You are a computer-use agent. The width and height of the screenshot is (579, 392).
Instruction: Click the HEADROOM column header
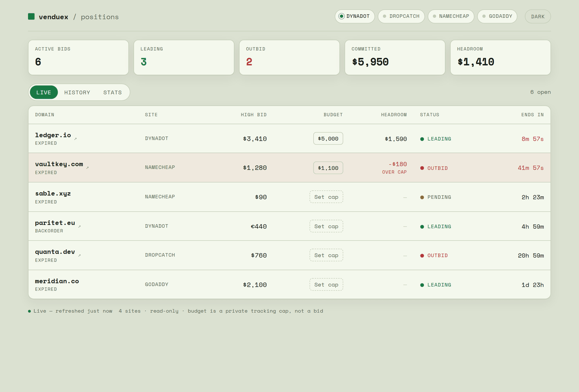pyautogui.click(x=394, y=115)
